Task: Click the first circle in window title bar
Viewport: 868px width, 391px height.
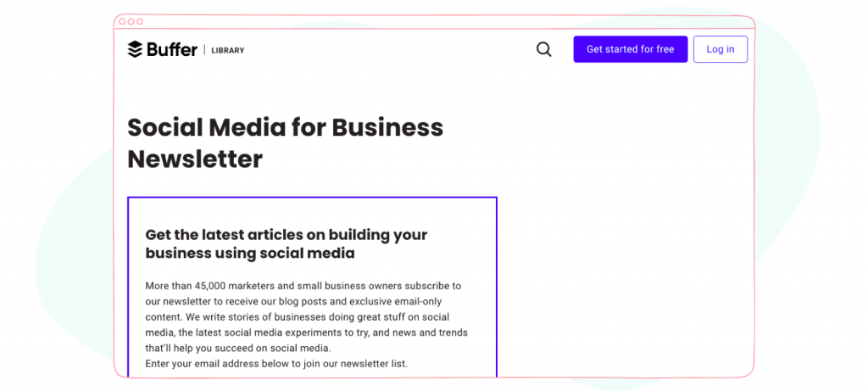Action: pyautogui.click(x=122, y=21)
